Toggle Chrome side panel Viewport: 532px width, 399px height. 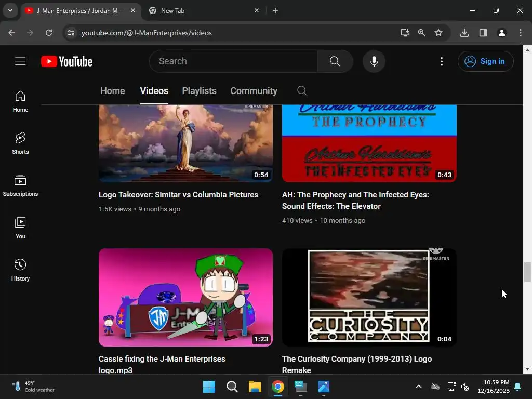483,33
